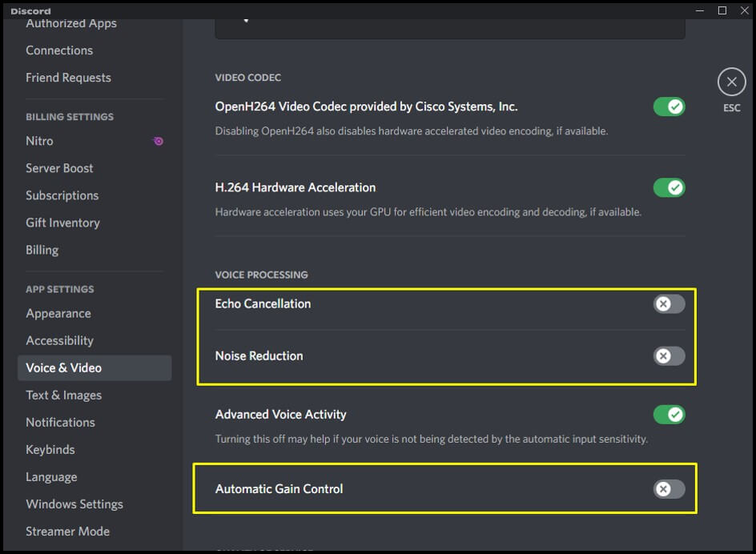Image resolution: width=756 pixels, height=554 pixels.
Task: Open Friend Requests settings
Action: point(68,78)
